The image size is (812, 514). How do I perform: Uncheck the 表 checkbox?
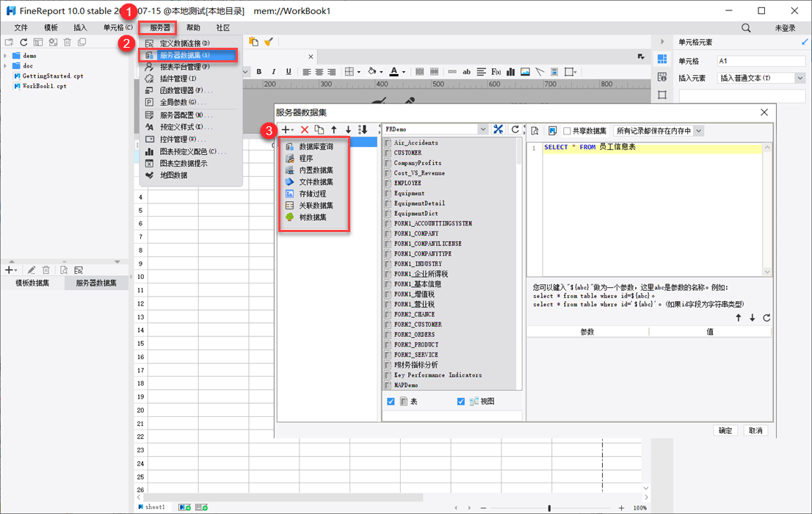tap(391, 402)
